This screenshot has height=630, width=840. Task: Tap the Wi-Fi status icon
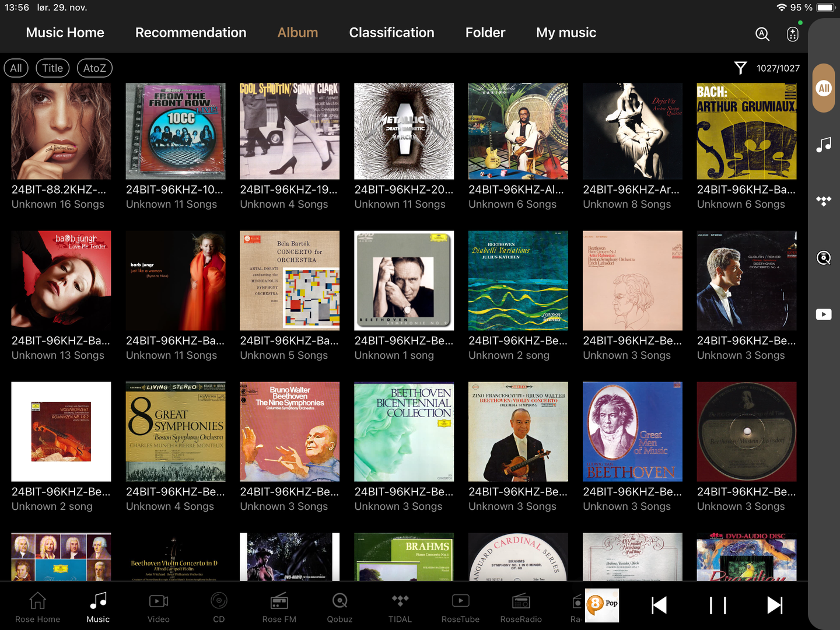[782, 8]
